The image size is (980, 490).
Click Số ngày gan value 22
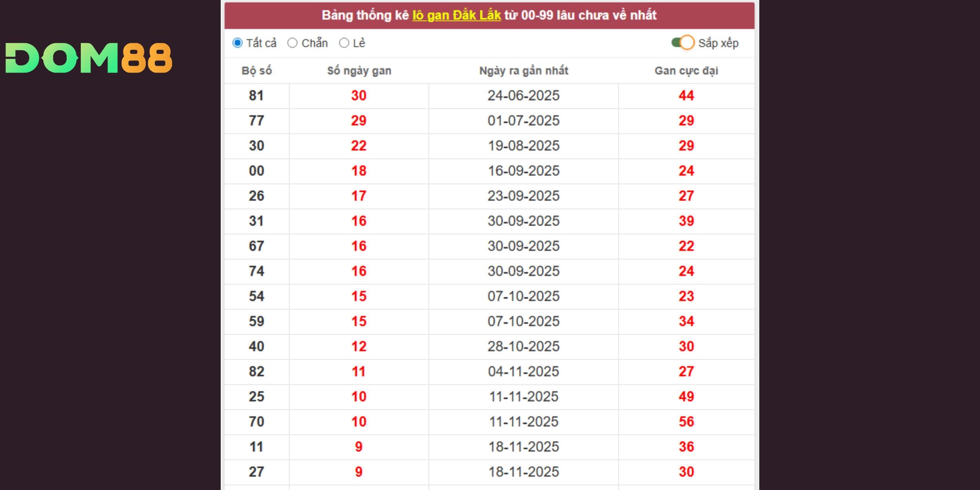[x=359, y=146]
